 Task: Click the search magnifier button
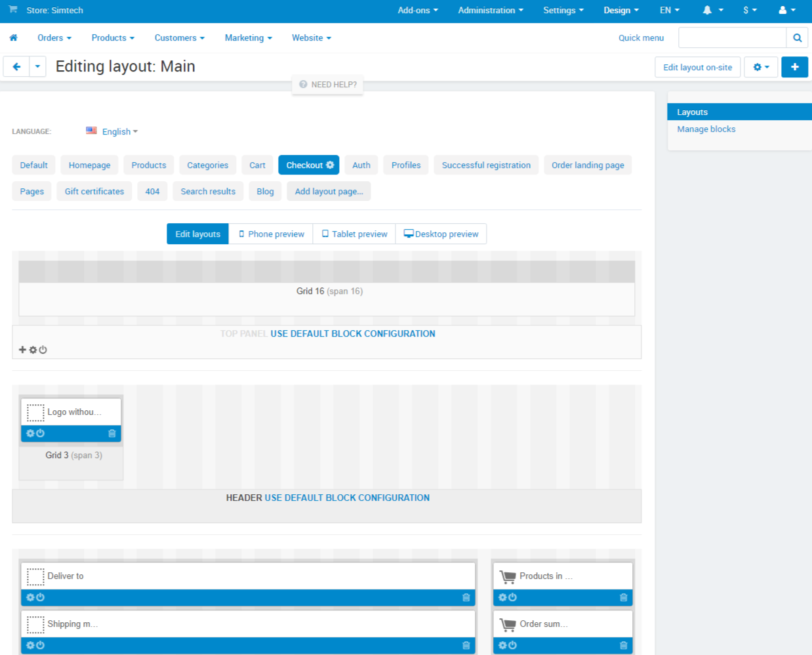pyautogui.click(x=797, y=38)
